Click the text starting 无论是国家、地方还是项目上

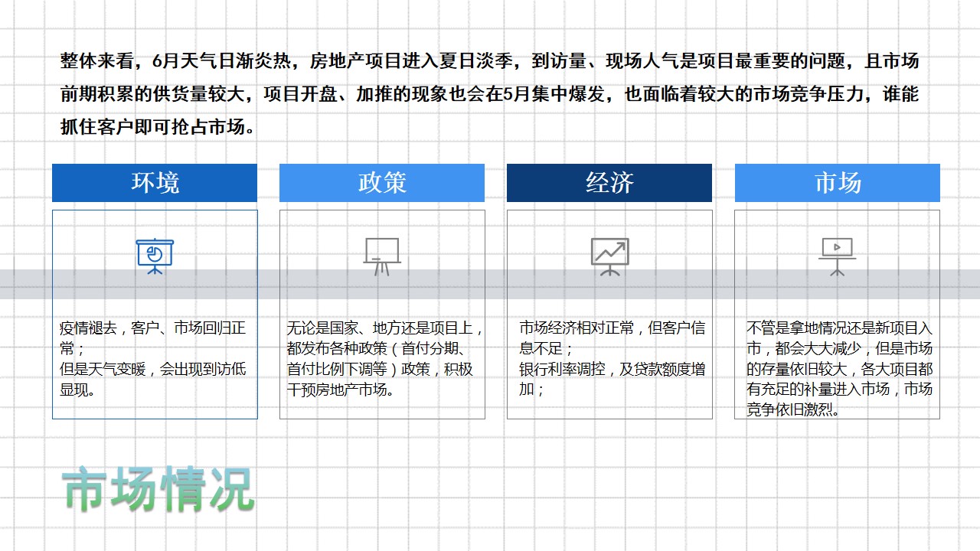tap(385, 359)
